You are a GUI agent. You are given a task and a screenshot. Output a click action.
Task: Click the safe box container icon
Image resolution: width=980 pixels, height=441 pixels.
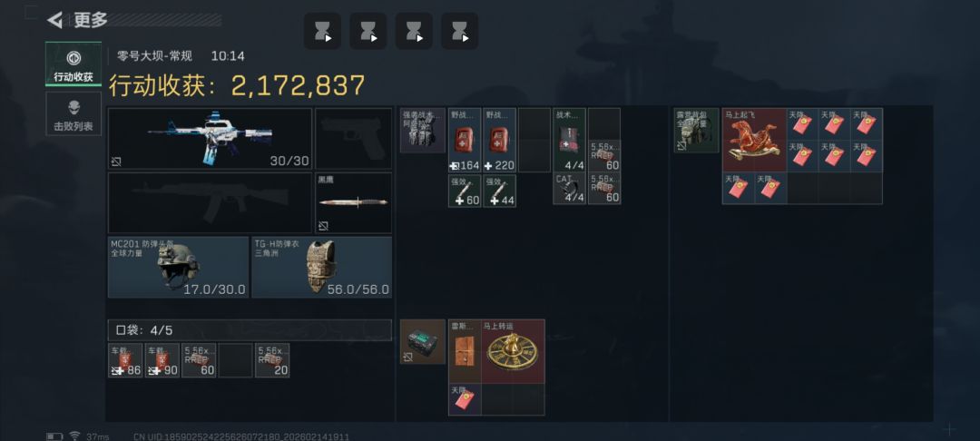[x=423, y=342]
